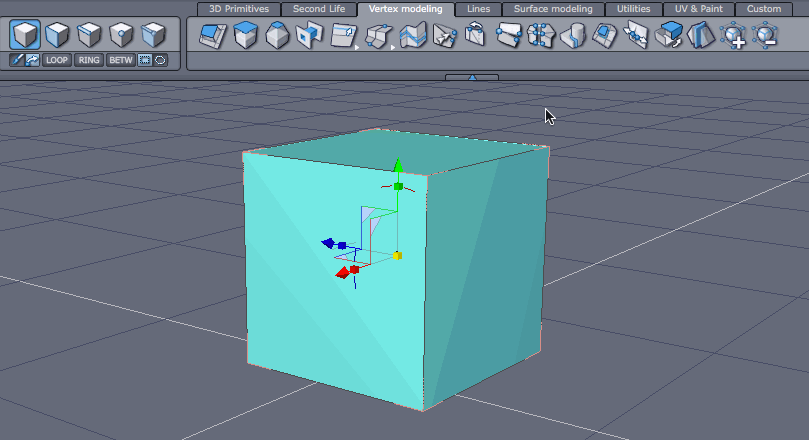This screenshot has width=809, height=440.
Task: Open the UV & Paint tab
Action: [x=699, y=9]
